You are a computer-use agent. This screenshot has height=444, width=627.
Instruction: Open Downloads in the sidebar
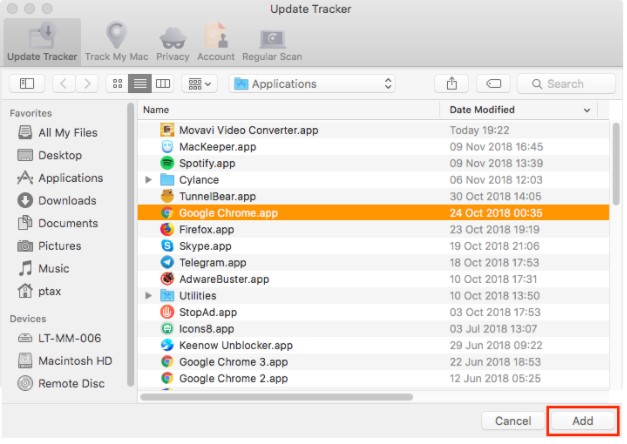[x=57, y=200]
